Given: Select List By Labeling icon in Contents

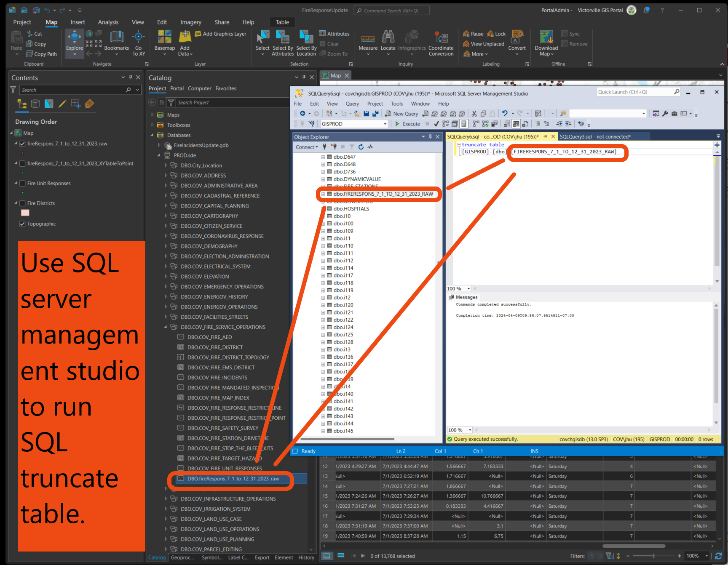Looking at the screenshot, I should (89, 104).
